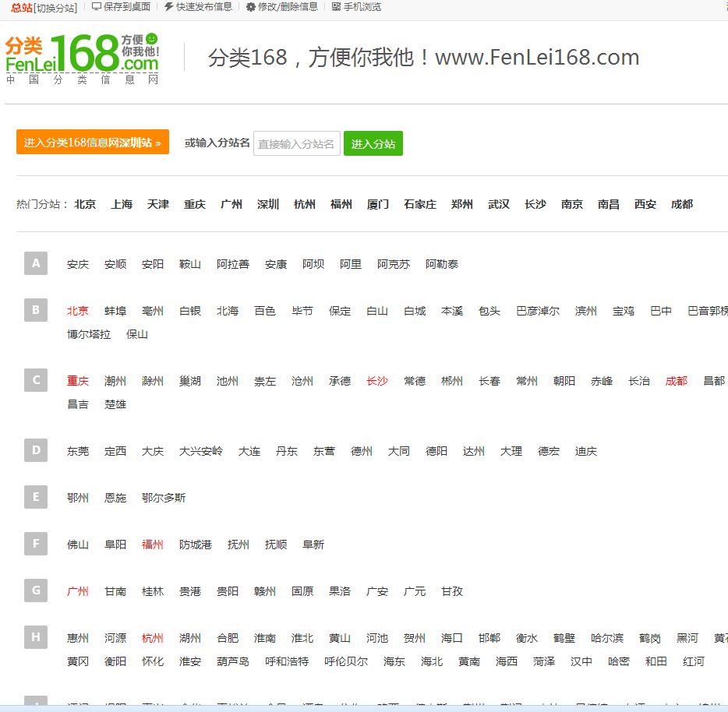The height and width of the screenshot is (712, 728).
Task: Select hot station 厦门
Action: tap(378, 204)
